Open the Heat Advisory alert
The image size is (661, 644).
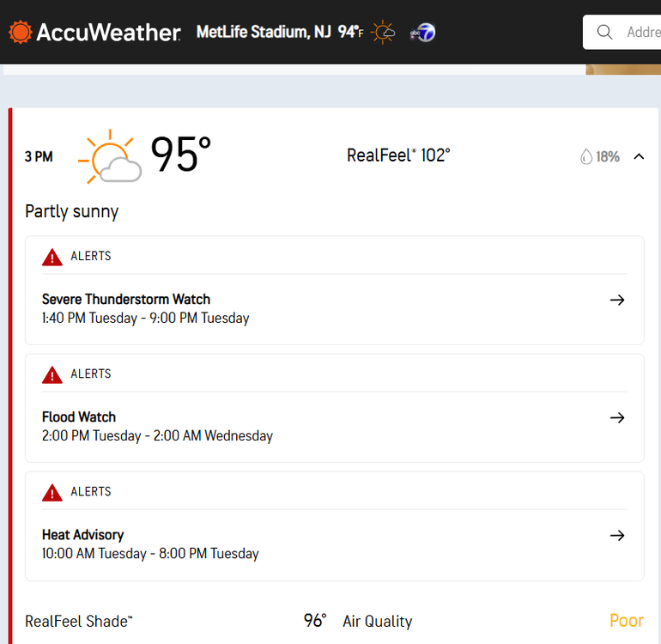[x=334, y=544]
